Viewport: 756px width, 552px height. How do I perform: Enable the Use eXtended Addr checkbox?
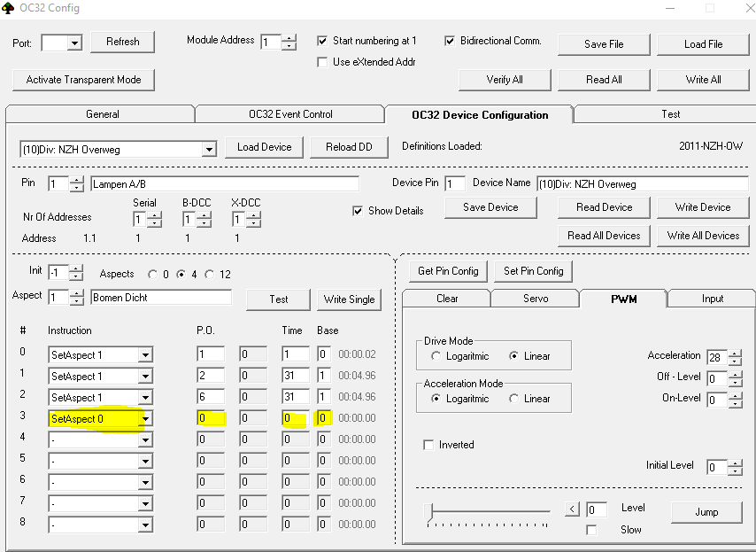(x=323, y=62)
